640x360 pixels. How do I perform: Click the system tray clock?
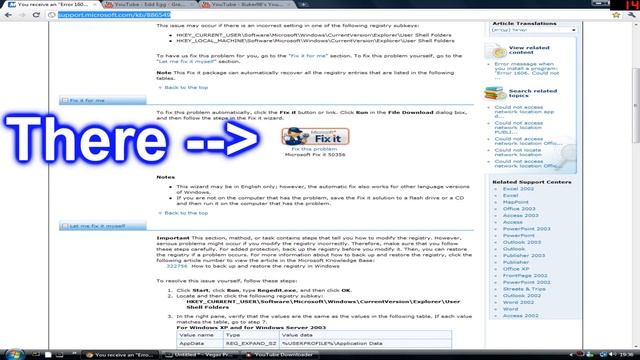pos(627,355)
